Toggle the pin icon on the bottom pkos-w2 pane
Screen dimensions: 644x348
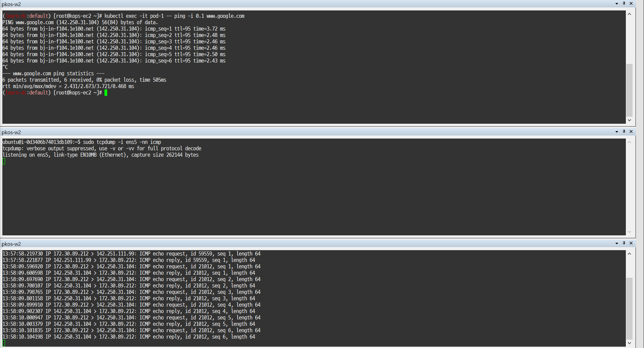click(624, 243)
